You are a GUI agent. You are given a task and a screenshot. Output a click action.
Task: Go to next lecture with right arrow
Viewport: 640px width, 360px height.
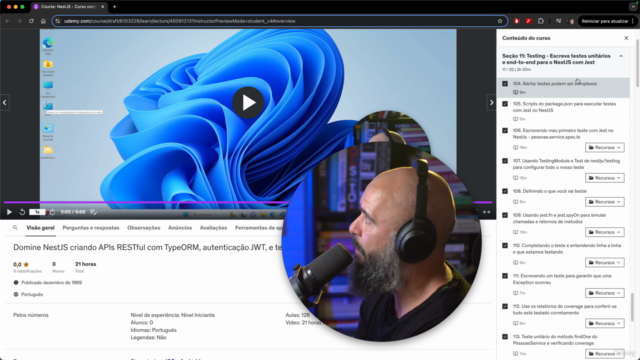point(491,102)
